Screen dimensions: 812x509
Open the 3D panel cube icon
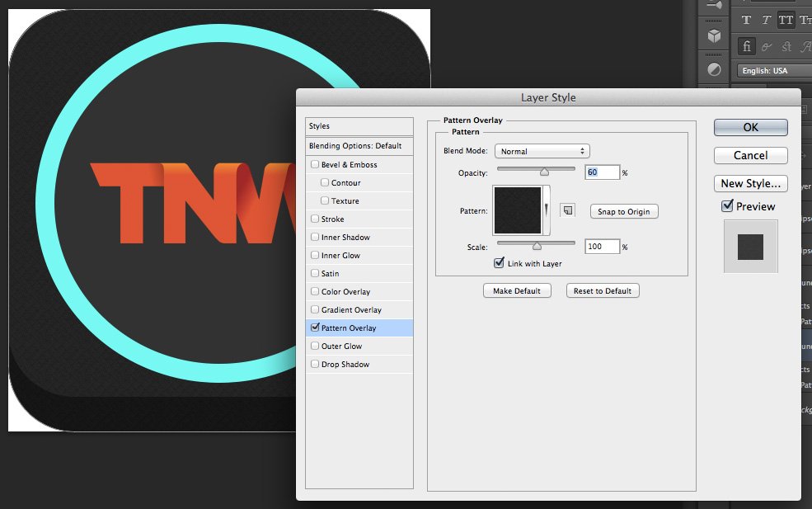click(x=714, y=35)
